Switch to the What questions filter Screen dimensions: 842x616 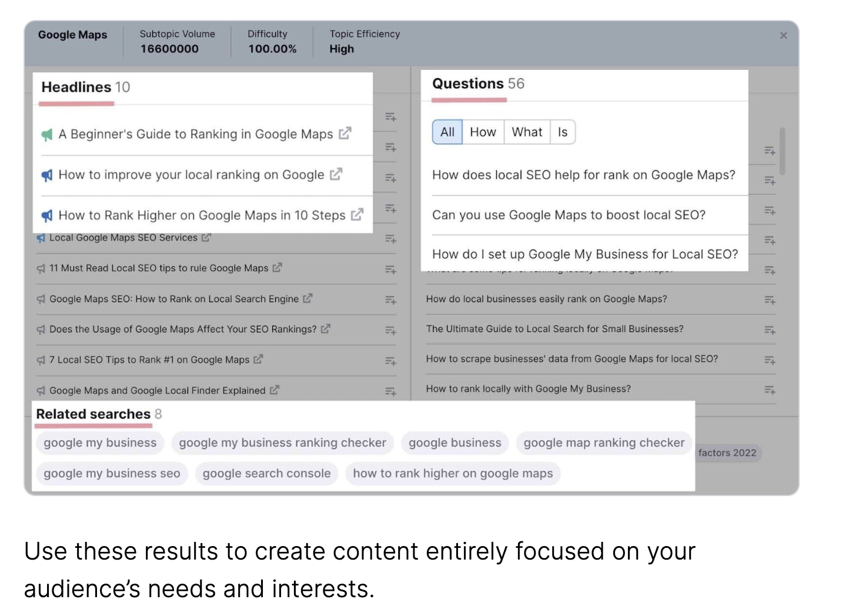point(526,132)
